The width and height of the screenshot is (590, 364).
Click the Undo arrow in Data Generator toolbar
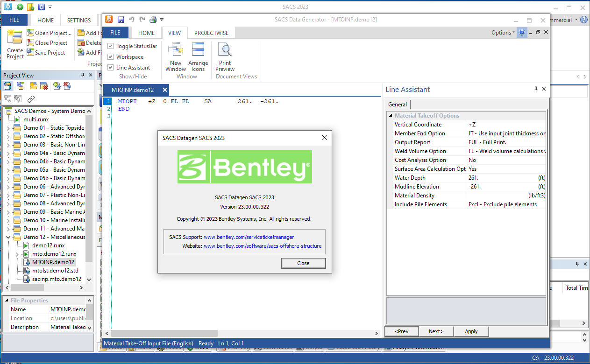(x=132, y=20)
